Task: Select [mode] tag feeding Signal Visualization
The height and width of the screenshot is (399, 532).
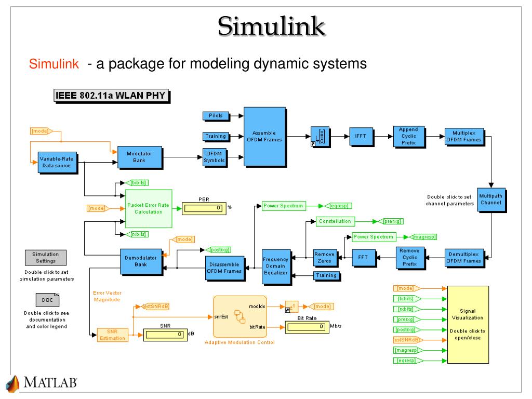Action: [x=407, y=288]
